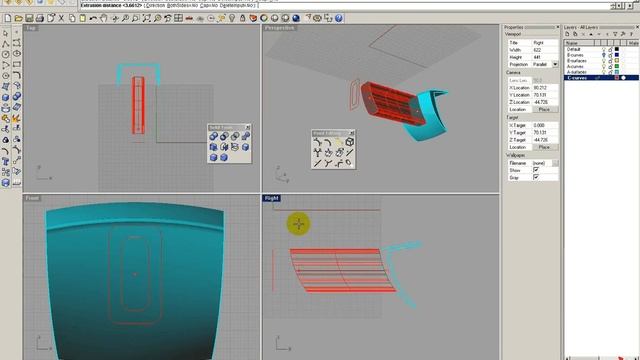Select the Right viewport label
This screenshot has height=360, width=640.
pyautogui.click(x=271, y=198)
